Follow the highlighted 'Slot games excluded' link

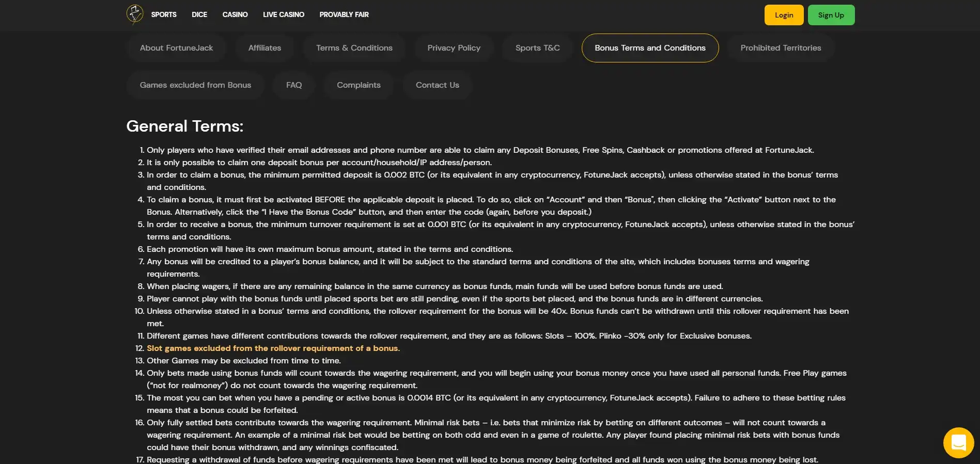pos(273,348)
